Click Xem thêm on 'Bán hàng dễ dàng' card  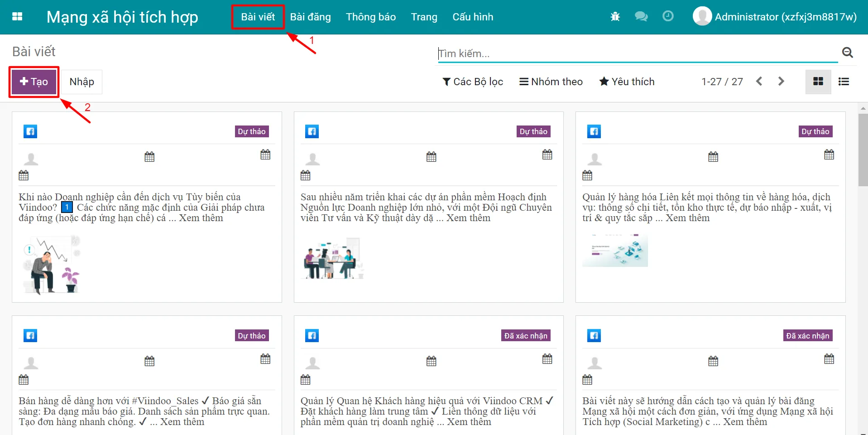[182, 422]
